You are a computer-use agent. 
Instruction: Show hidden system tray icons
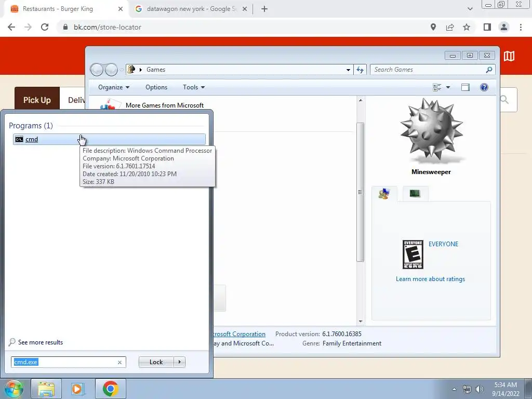[454, 389]
